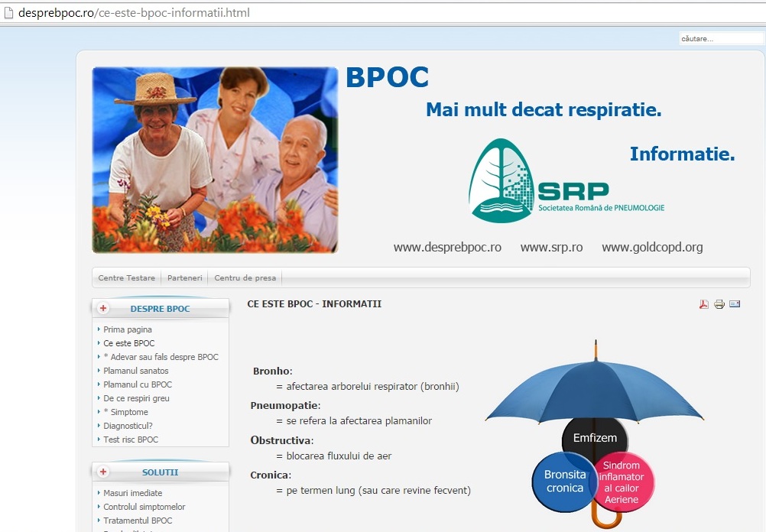The image size is (766, 532).
Task: Select the Centru de presa menu item
Action: (245, 278)
